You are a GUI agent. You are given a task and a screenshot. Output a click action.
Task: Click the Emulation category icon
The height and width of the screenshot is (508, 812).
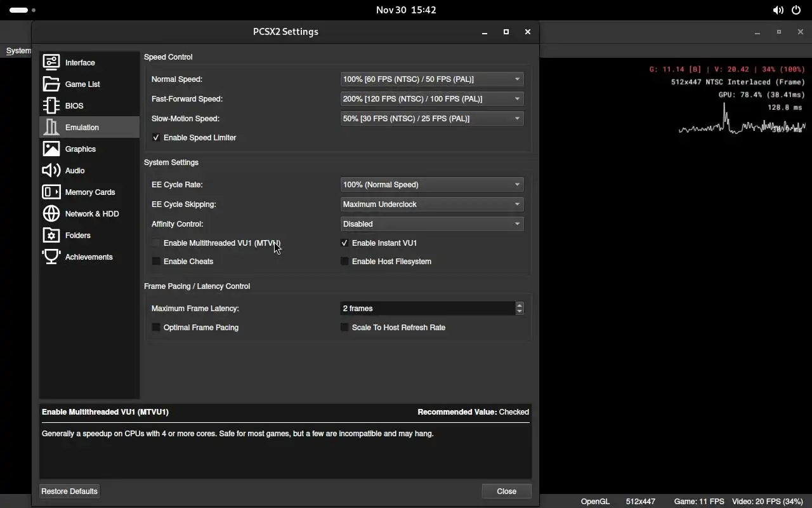tap(51, 127)
